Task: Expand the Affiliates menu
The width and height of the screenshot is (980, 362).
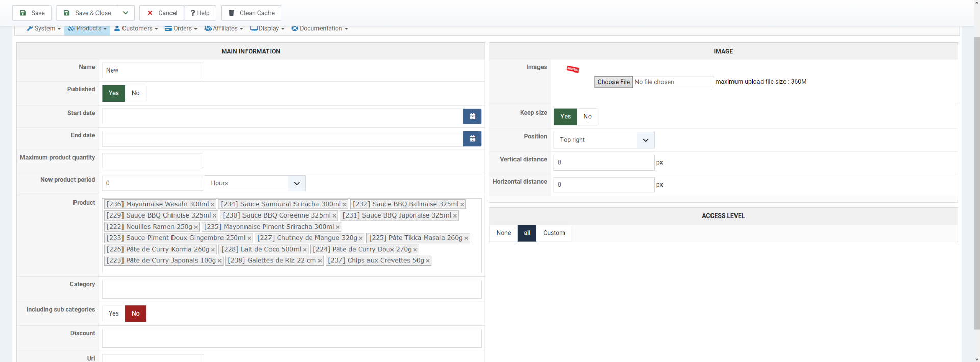Action: [224, 29]
